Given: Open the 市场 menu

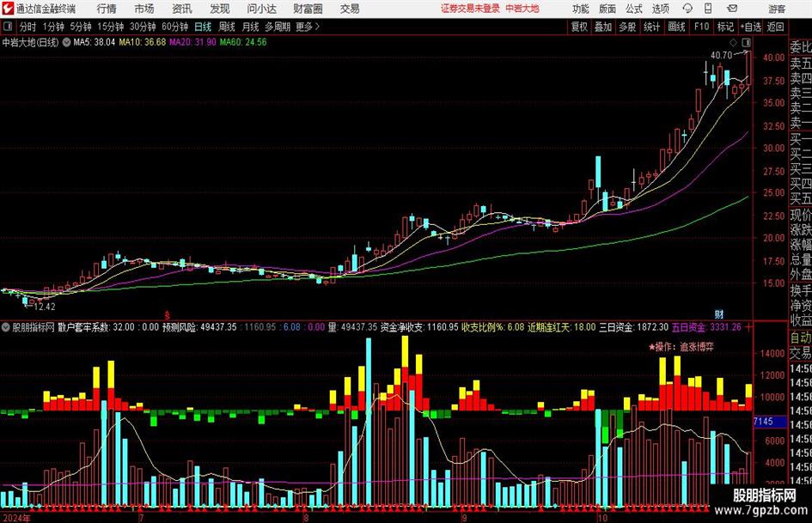Looking at the screenshot, I should click(x=144, y=9).
